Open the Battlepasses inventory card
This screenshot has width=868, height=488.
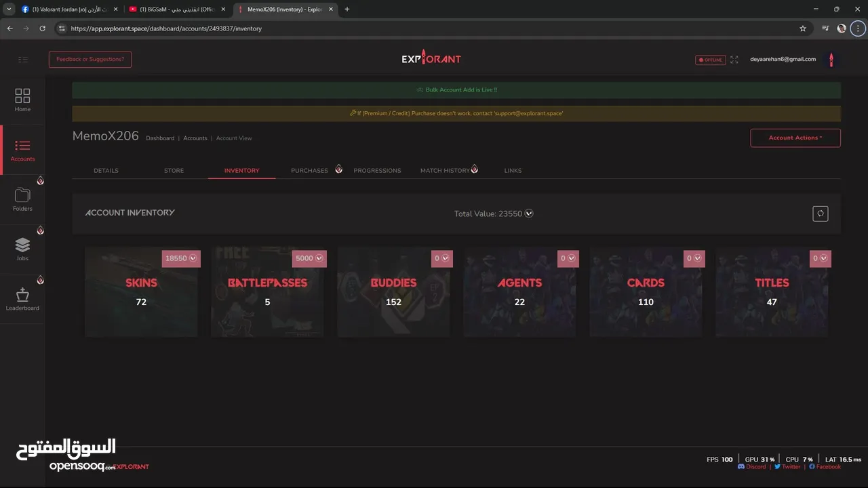(x=267, y=291)
